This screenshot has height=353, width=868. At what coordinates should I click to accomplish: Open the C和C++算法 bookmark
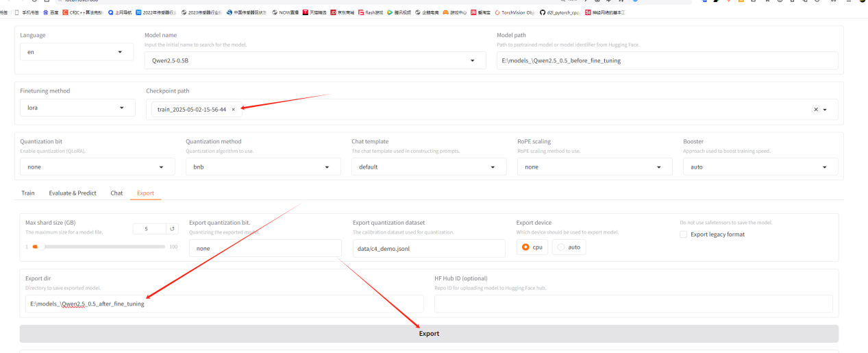click(x=83, y=12)
